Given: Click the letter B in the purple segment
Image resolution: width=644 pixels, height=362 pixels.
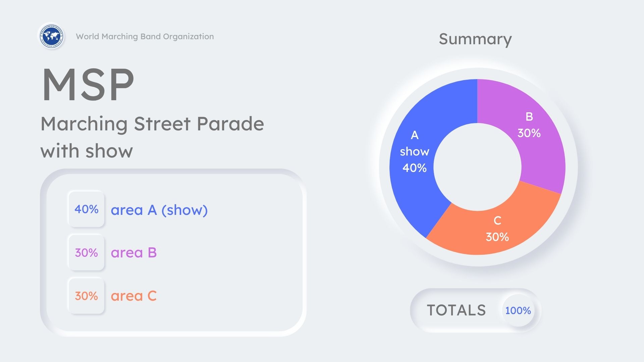Looking at the screenshot, I should coord(529,117).
